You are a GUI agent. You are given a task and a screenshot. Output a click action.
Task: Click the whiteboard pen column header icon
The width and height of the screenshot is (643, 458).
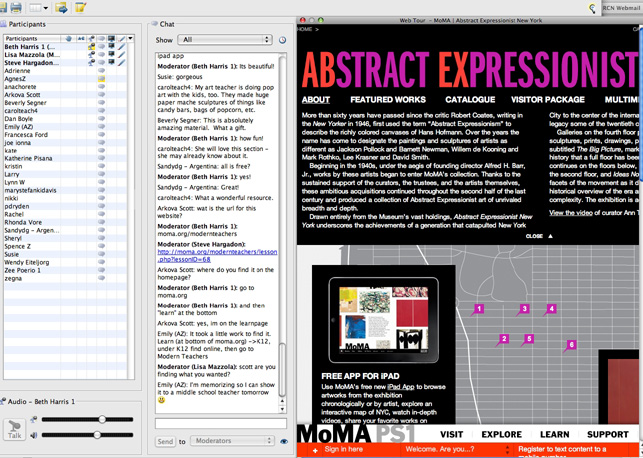pos(121,39)
